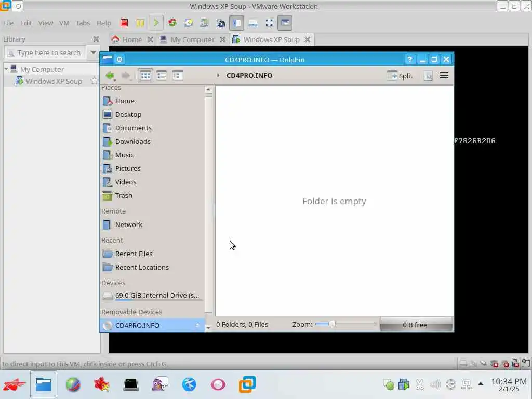Click the Restart guest toolbar icon
Image resolution: width=532 pixels, height=399 pixels.
coord(172,23)
